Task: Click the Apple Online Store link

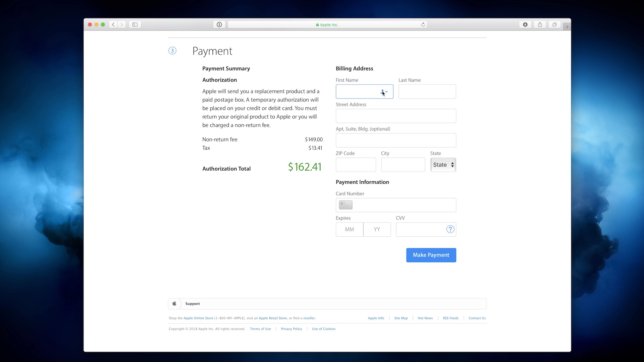Action: pos(198,318)
